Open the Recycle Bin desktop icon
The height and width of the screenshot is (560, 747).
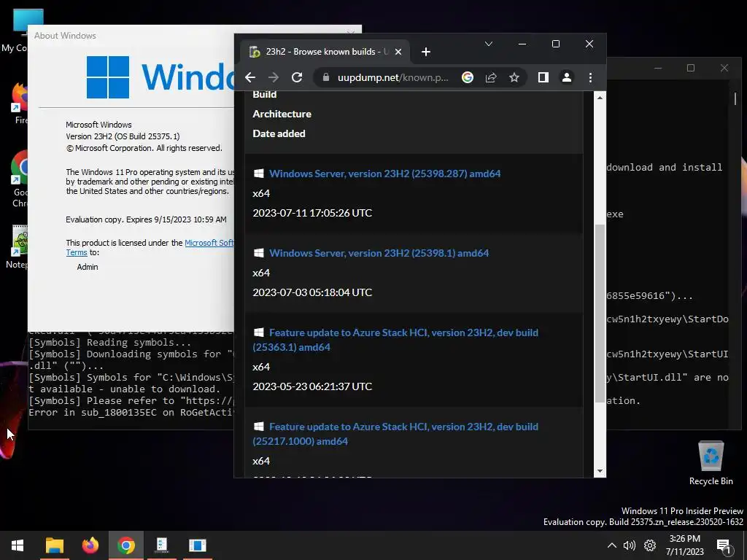coord(711,463)
